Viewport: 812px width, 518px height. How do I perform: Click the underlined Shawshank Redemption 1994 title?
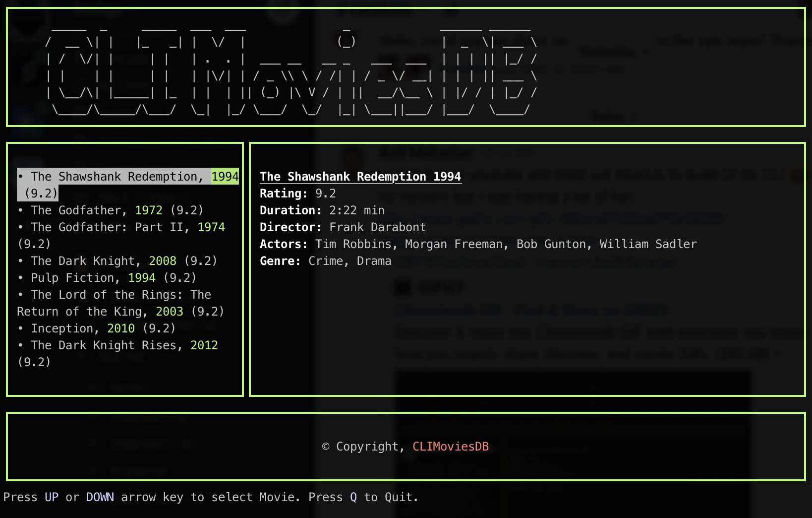tap(360, 177)
